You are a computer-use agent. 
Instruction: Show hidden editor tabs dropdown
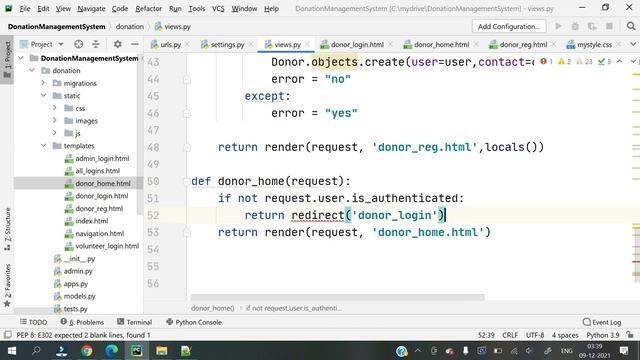[633, 44]
